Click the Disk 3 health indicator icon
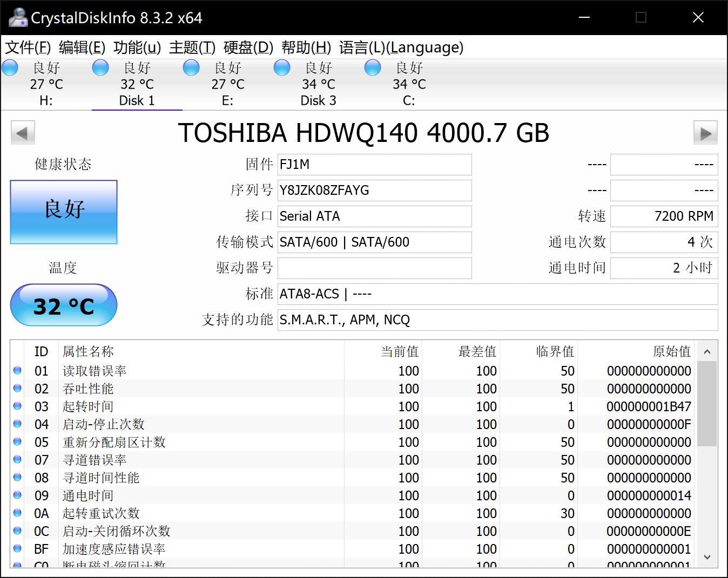Viewport: 728px width, 578px height. [x=281, y=67]
